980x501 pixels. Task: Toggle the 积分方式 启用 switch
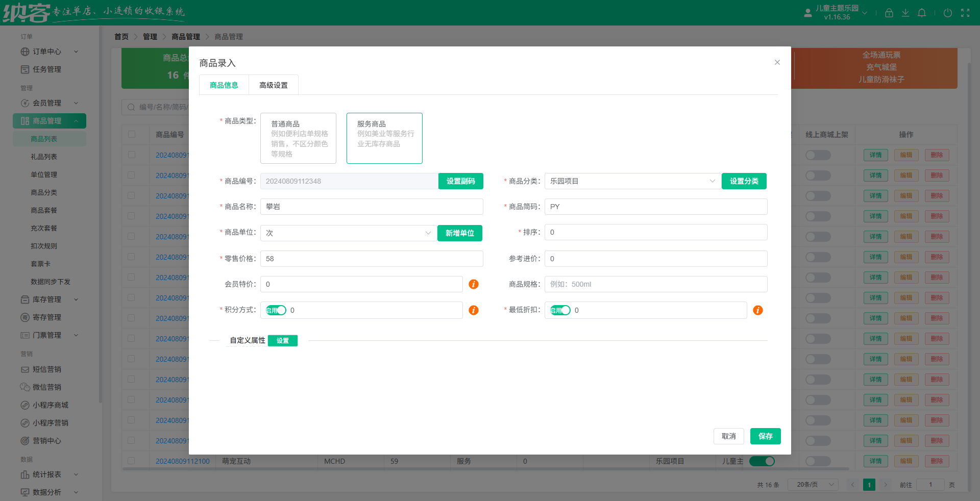coord(276,310)
